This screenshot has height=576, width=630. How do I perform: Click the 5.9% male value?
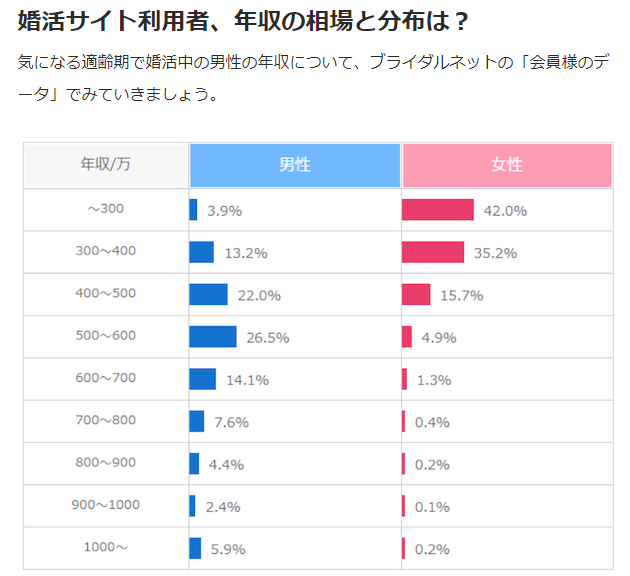(225, 549)
